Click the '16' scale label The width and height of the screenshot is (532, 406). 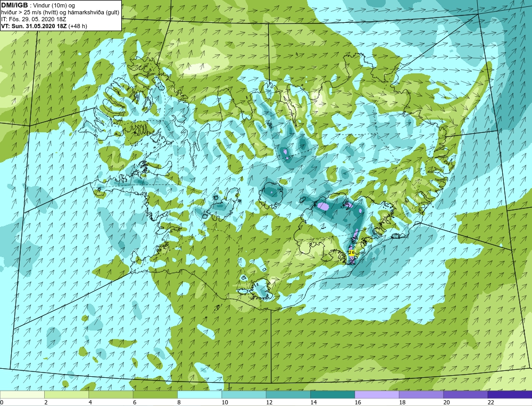pos(358,402)
